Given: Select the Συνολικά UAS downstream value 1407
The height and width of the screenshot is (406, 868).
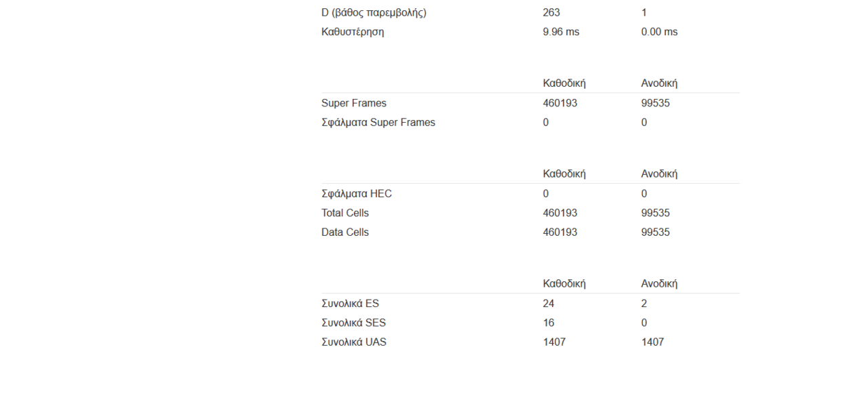Looking at the screenshot, I should click(x=554, y=342).
